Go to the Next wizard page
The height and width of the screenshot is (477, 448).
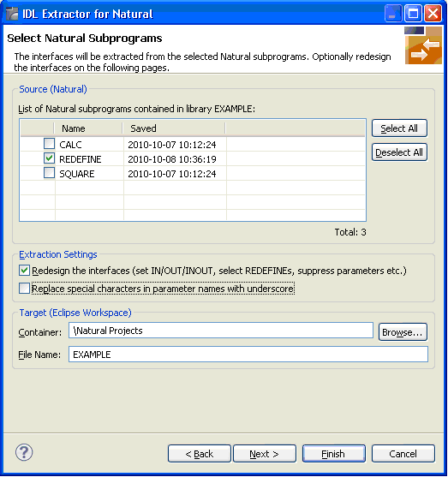(x=264, y=454)
